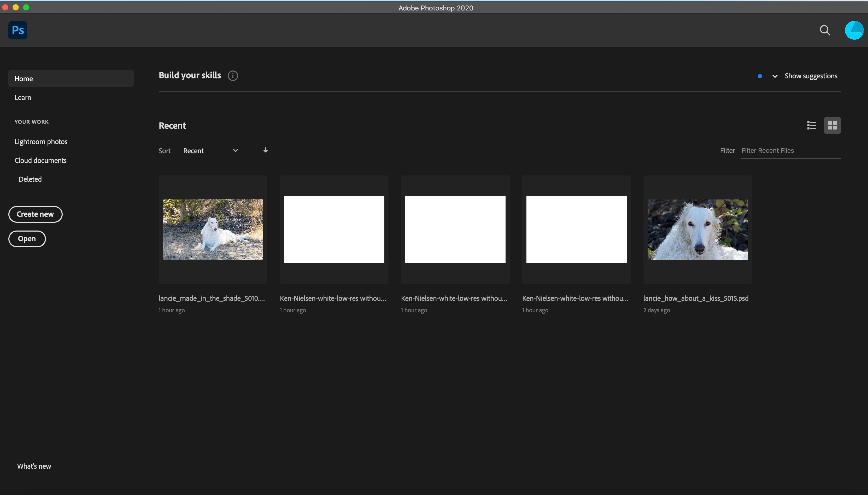Open lancie_how_about_a_kiss_5015.psd thumbnail

pos(697,229)
